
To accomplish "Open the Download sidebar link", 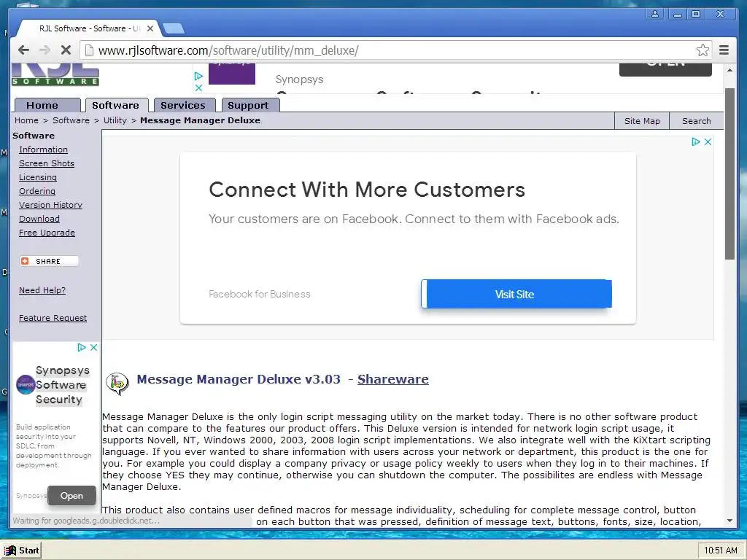I will (x=39, y=219).
